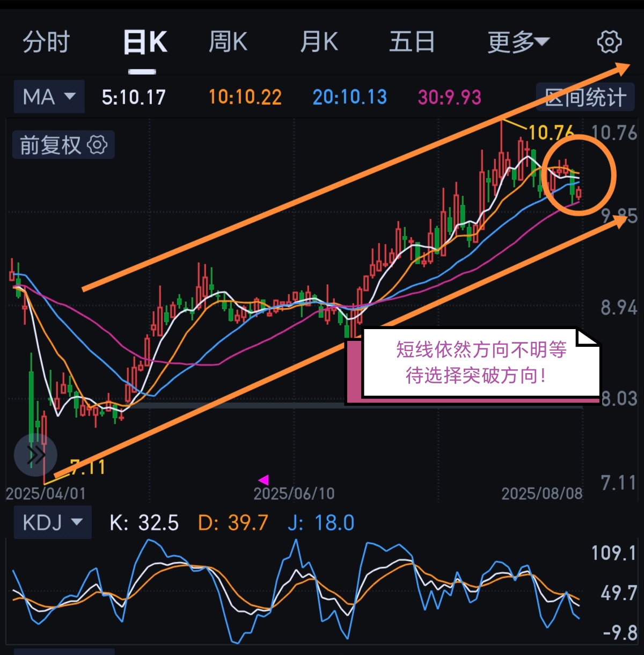Open the 更多 period dropdown
This screenshot has width=644, height=655.
[518, 42]
